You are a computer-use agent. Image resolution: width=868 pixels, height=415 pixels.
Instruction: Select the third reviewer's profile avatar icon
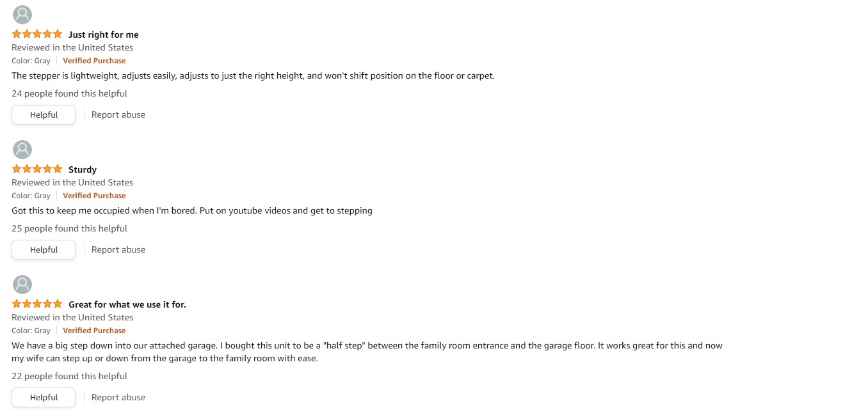[22, 285]
